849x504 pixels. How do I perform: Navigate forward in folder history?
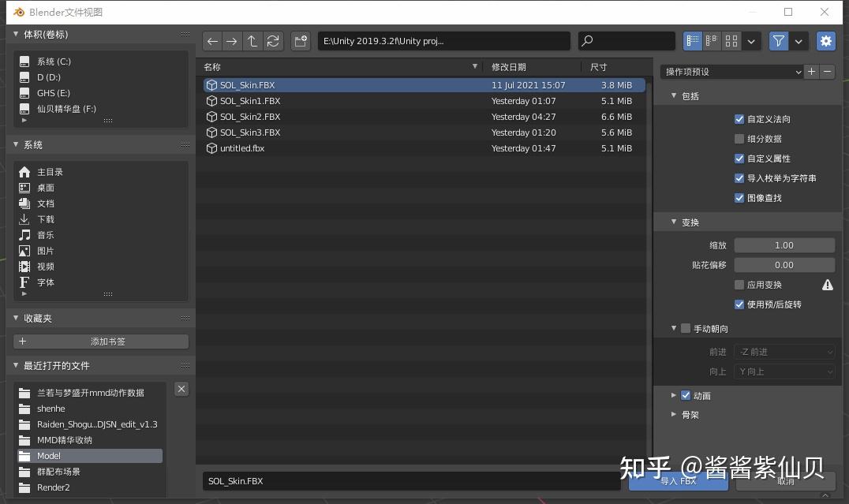(x=232, y=41)
